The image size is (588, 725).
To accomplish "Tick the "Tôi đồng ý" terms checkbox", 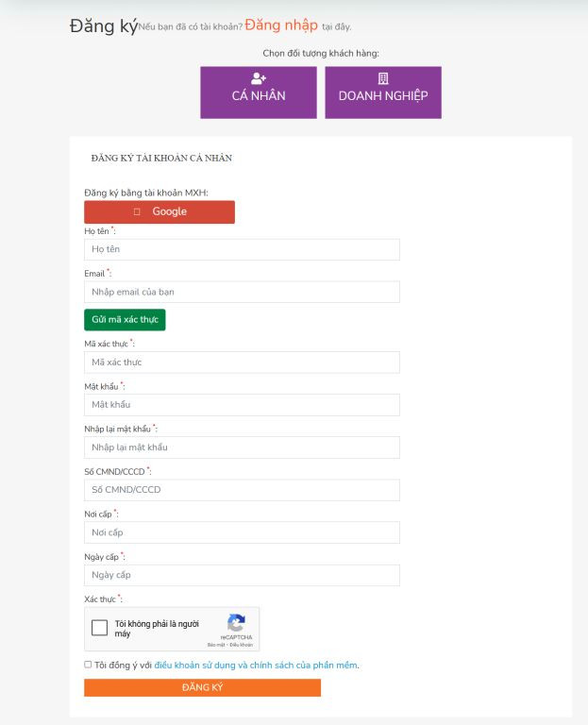I will [88, 665].
